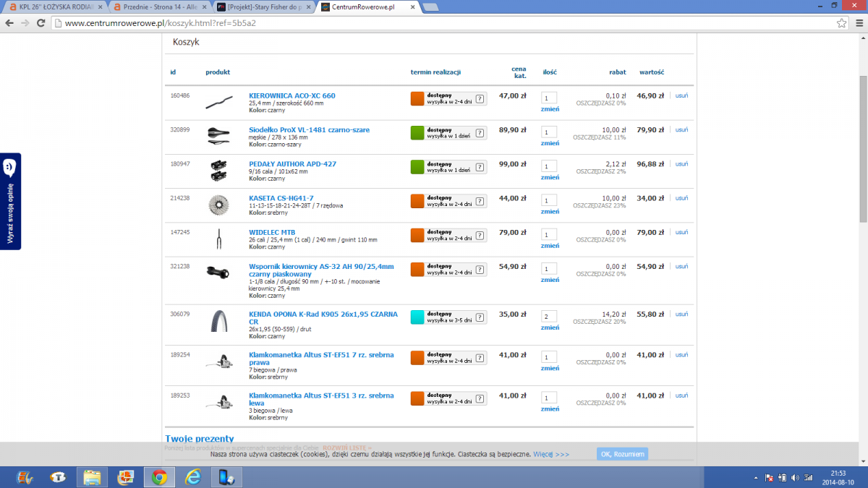Remove WIDELEC MTB using 'usuń' link

tap(681, 232)
